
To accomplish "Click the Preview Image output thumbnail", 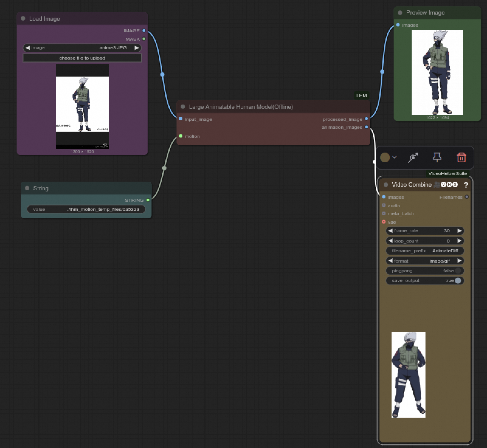I will click(437, 72).
